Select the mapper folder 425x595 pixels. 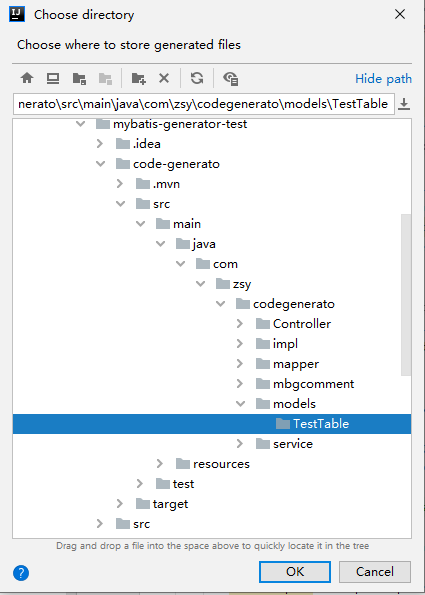(x=287, y=364)
